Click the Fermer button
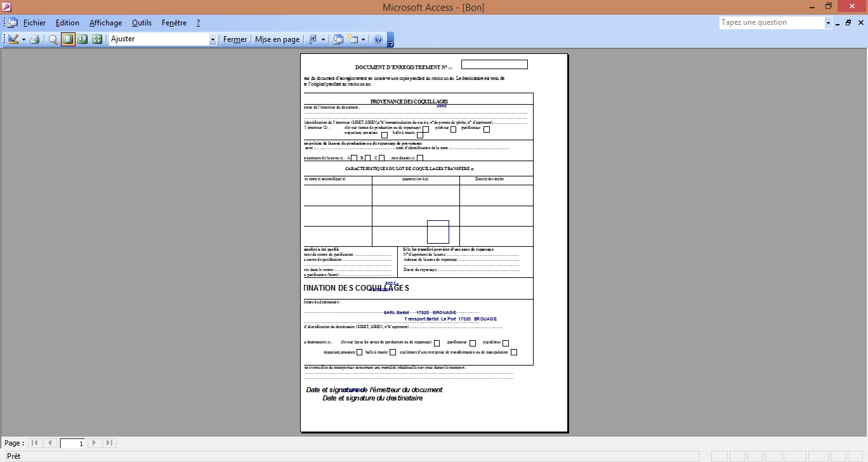This screenshot has height=462, width=868. pos(235,39)
